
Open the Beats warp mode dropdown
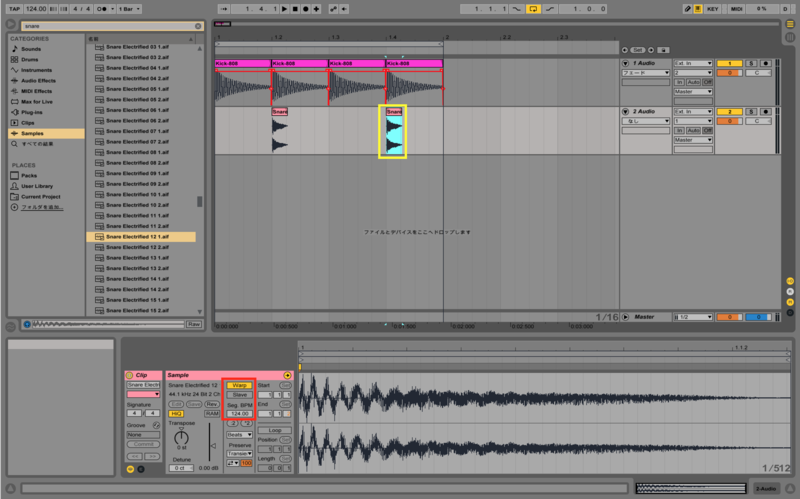click(x=239, y=435)
